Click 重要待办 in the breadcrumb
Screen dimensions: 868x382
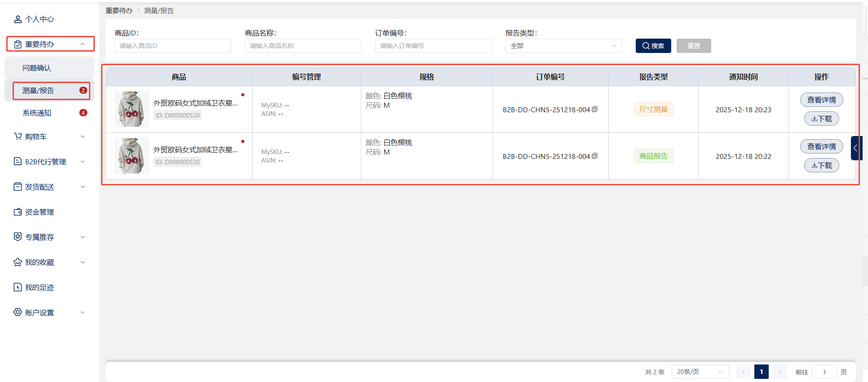(x=119, y=11)
